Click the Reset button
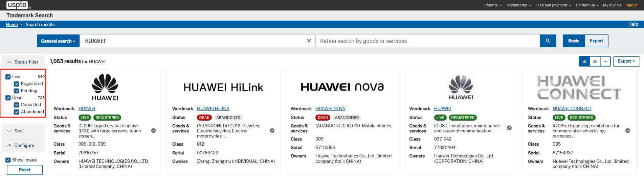This screenshot has height=176, width=644. (x=24, y=170)
